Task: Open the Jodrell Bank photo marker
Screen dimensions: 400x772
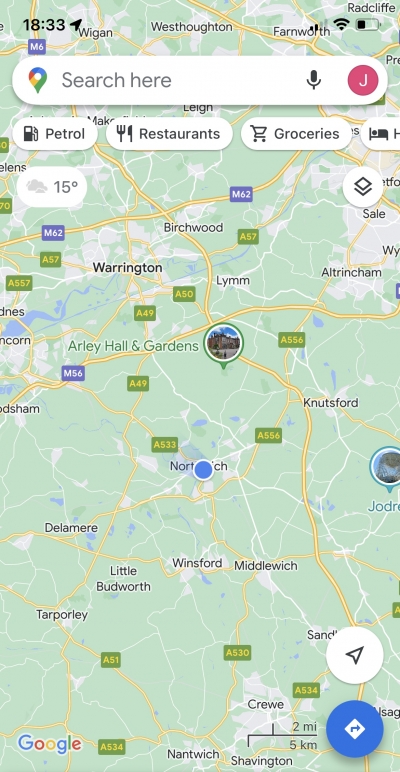Action: (387, 469)
